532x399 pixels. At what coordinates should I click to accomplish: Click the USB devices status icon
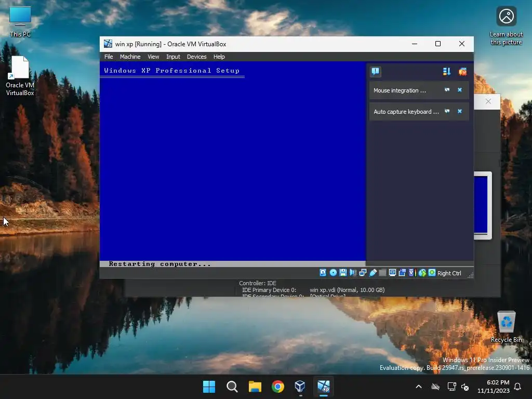click(x=373, y=273)
